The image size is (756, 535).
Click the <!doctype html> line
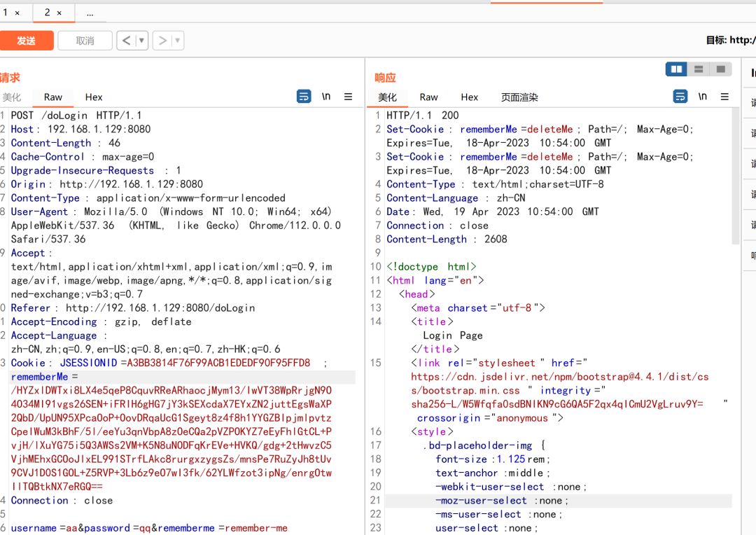pos(431,267)
